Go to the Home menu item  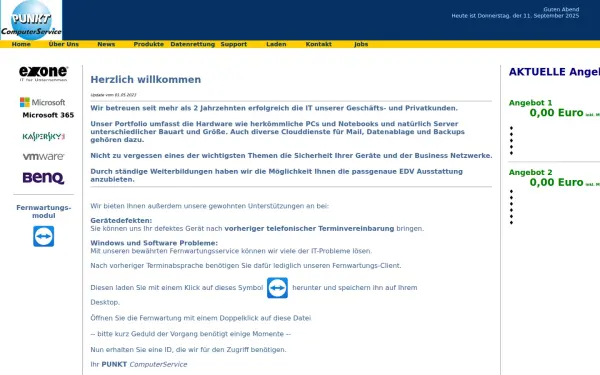pos(21,44)
